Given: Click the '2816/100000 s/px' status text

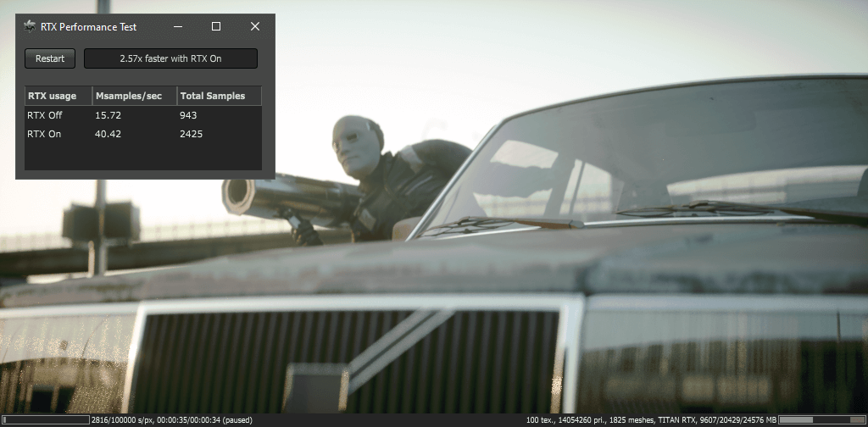Looking at the screenshot, I should (123, 420).
